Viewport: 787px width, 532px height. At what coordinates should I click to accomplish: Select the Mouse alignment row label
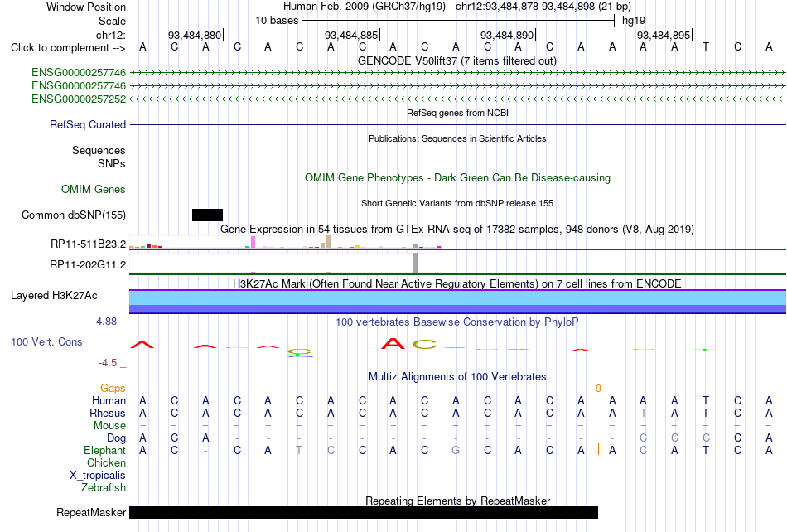click(x=109, y=426)
